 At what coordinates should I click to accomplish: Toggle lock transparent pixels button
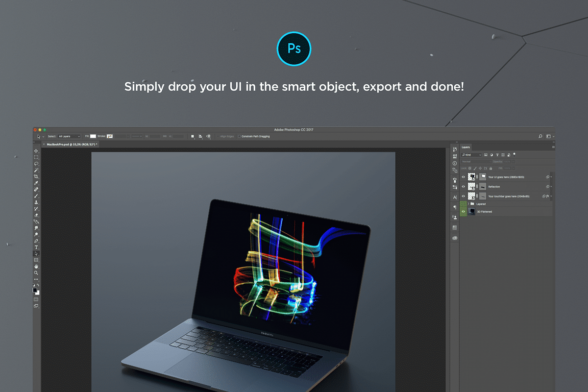pyautogui.click(x=469, y=168)
